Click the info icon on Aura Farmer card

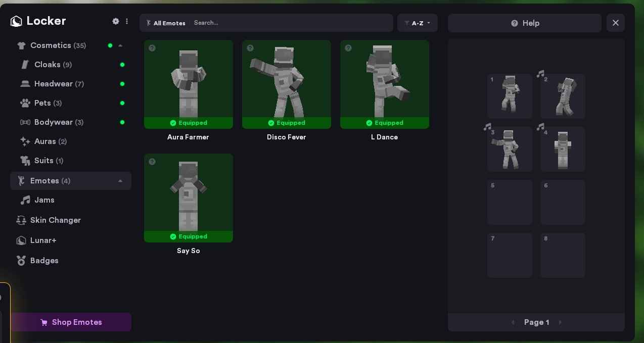pos(152,48)
